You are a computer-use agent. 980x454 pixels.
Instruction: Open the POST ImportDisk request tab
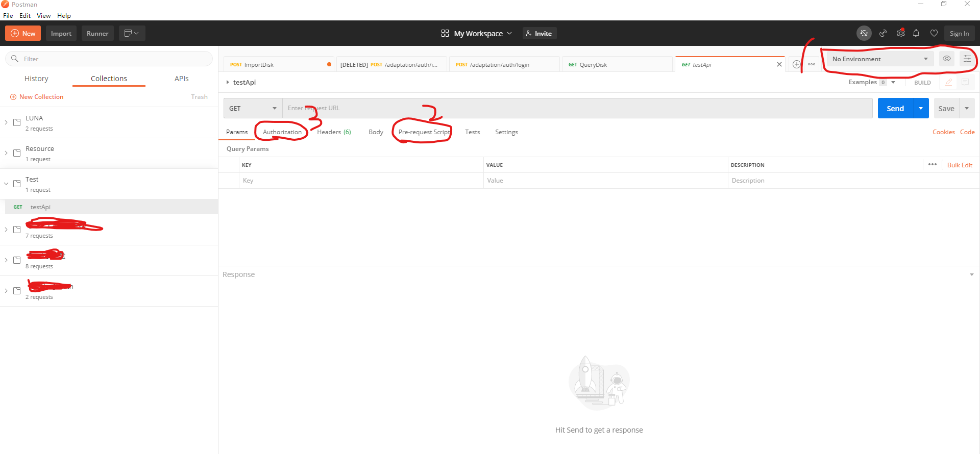click(279, 65)
